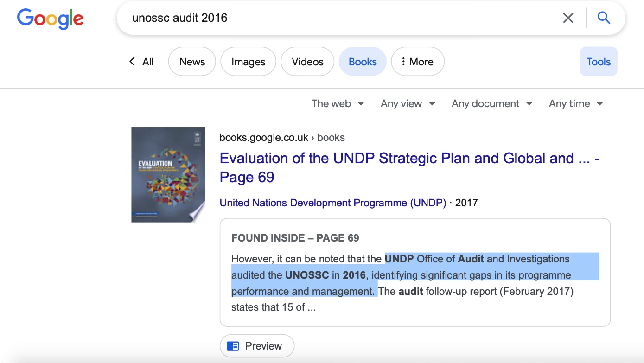Viewport: 644px width, 363px height.
Task: Open the 'Any time' date filter
Action: tap(575, 104)
